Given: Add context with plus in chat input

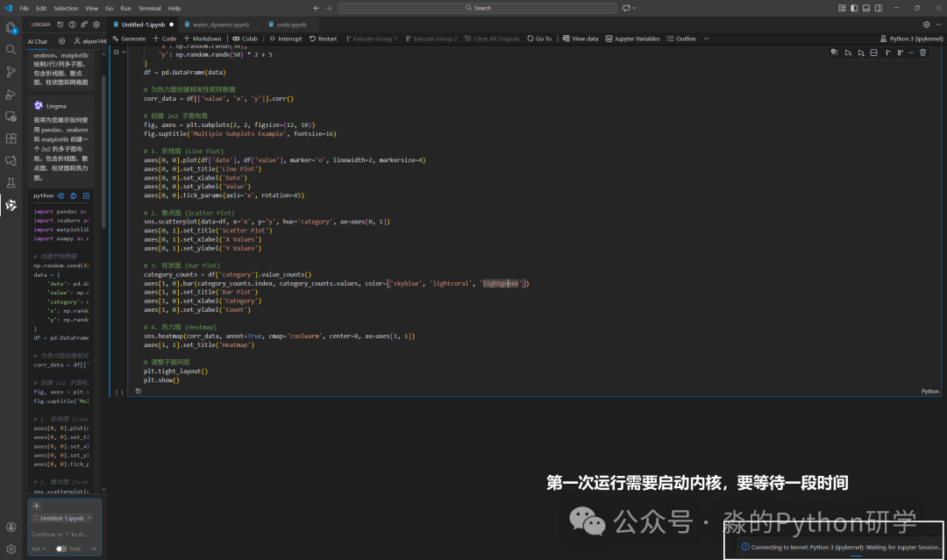Looking at the screenshot, I should [x=36, y=506].
